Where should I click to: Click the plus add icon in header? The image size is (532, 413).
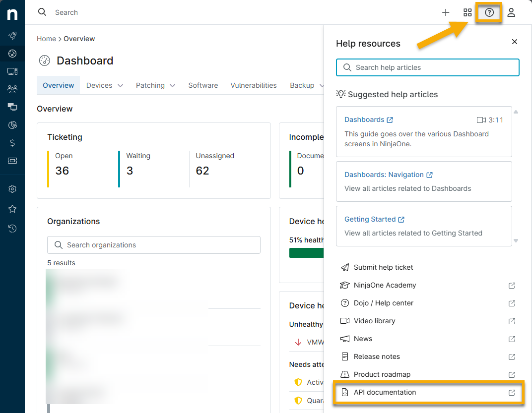tap(446, 12)
